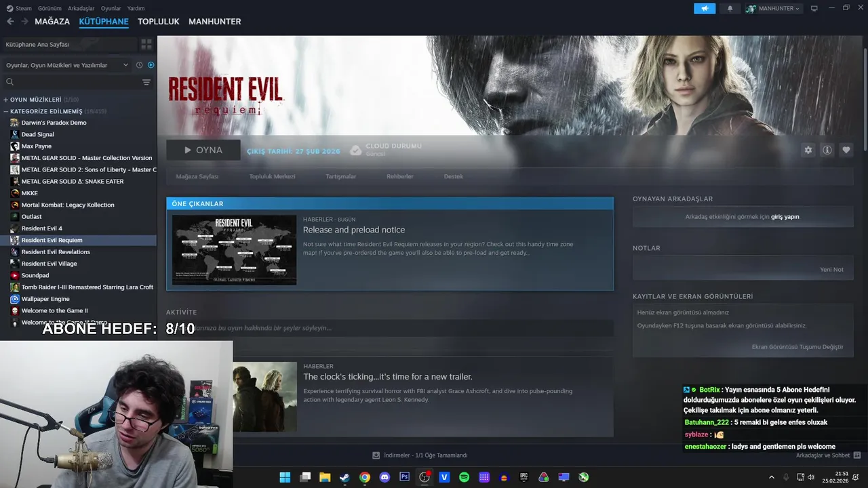Open the Oyunlar, Oyun Müzikleri ve Yazılımlar dropdown
The height and width of the screenshot is (488, 868).
click(x=66, y=65)
